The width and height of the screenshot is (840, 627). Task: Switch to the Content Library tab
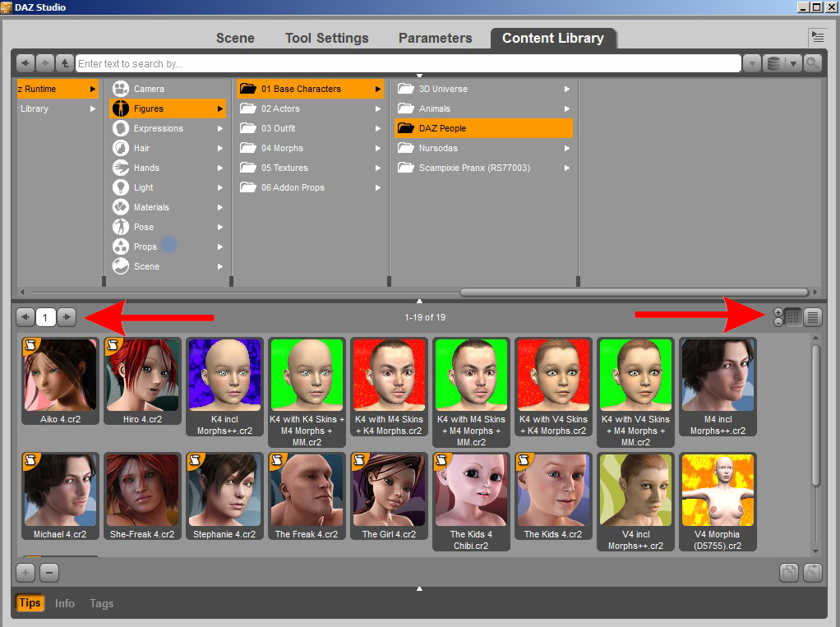pyautogui.click(x=553, y=38)
